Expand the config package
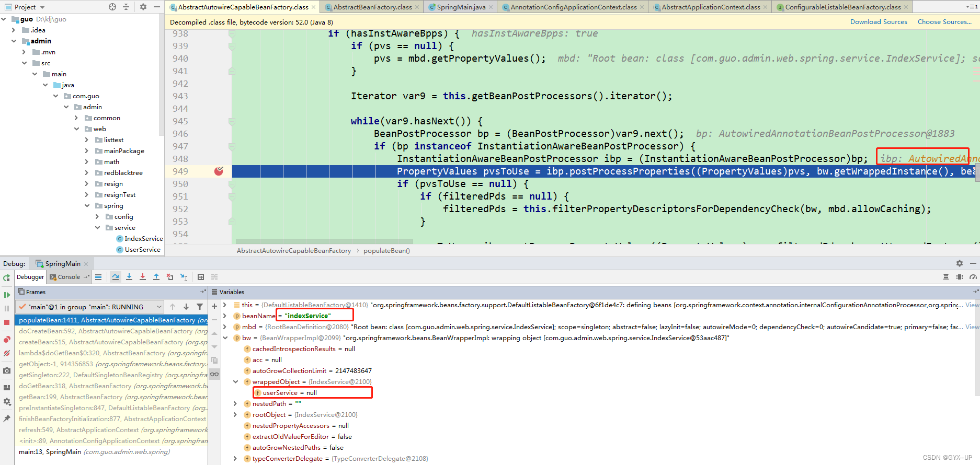The image size is (980, 465). point(97,217)
